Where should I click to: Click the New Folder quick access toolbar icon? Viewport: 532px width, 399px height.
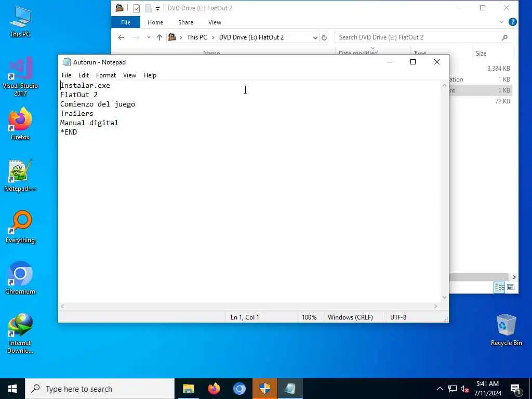click(148, 8)
